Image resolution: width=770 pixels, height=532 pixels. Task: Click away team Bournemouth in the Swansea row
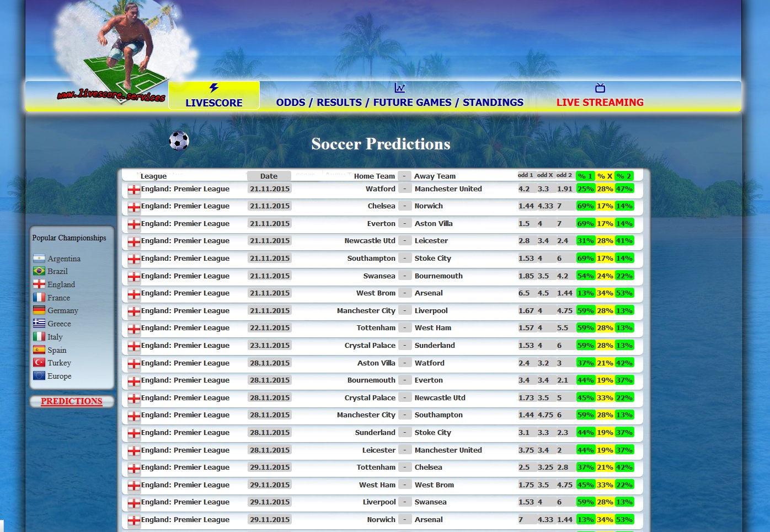coord(439,276)
